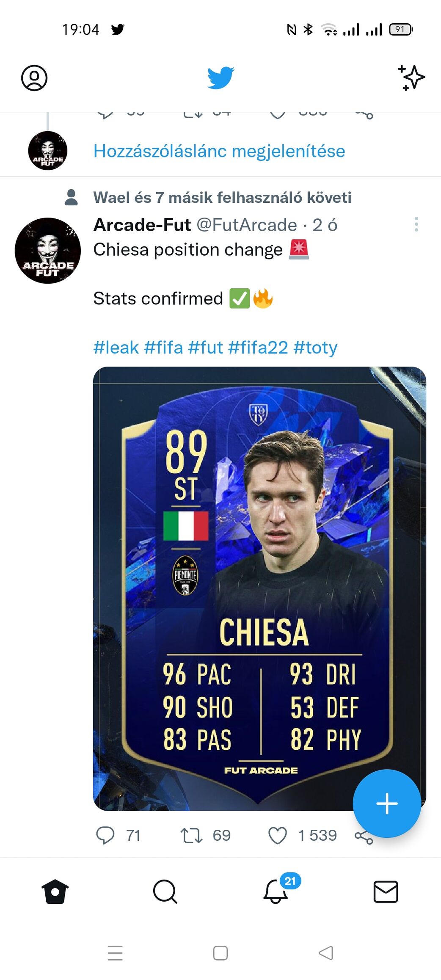The width and height of the screenshot is (441, 980).
Task: Open the Messages envelope tab
Action: tap(386, 892)
